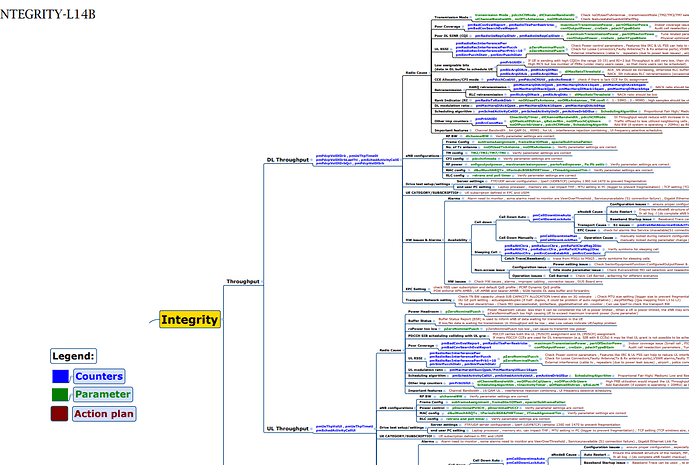Select eNB configurations under UL Throughput

pos(396,408)
